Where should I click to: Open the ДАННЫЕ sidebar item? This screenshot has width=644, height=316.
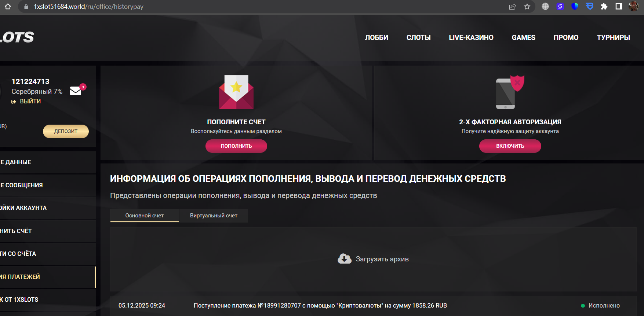tap(48, 162)
